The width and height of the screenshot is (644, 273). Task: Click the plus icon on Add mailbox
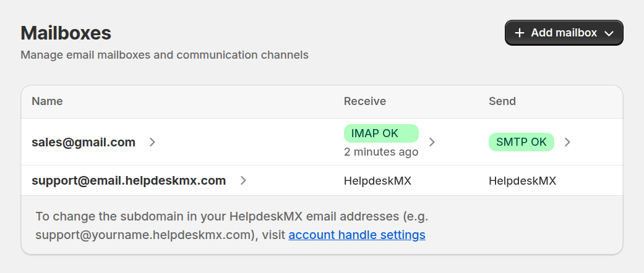tap(520, 33)
